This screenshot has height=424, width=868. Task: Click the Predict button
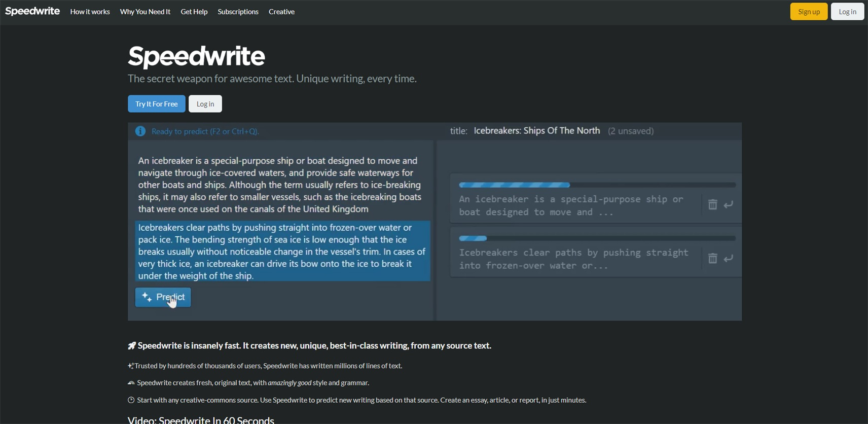163,297
